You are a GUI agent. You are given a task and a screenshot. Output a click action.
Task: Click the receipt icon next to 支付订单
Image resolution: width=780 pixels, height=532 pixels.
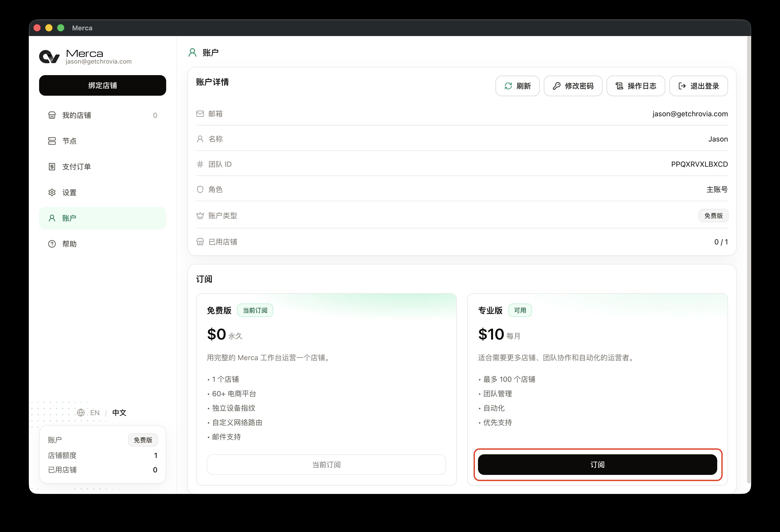[x=52, y=167]
